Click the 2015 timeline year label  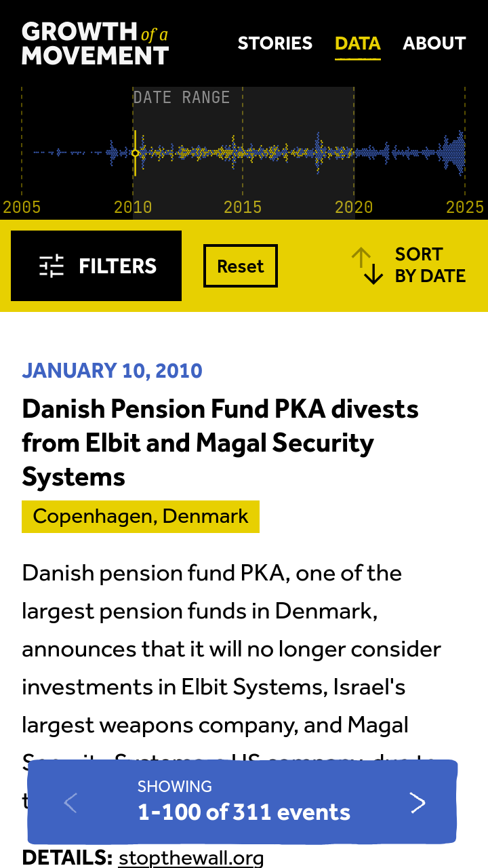click(243, 207)
